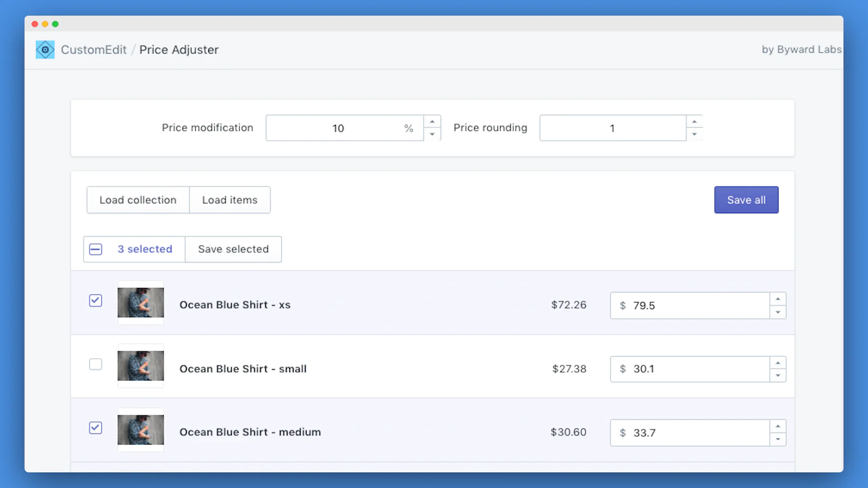
Task: Click the Ocean Blue Shirt - small name
Action: click(243, 369)
